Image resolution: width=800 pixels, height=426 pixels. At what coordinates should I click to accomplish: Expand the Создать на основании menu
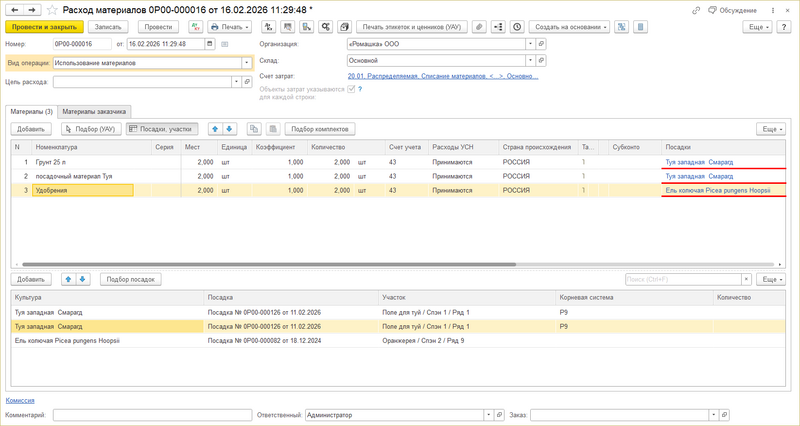pyautogui.click(x=570, y=27)
